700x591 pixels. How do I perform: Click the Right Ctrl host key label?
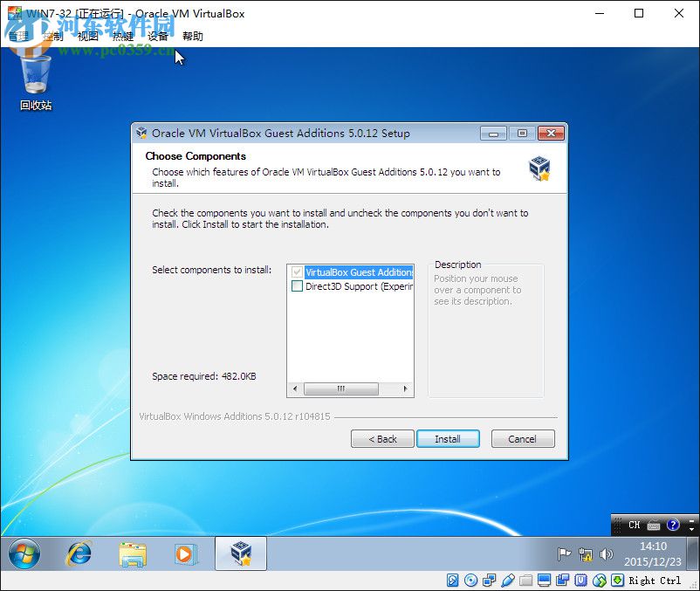[655, 581]
